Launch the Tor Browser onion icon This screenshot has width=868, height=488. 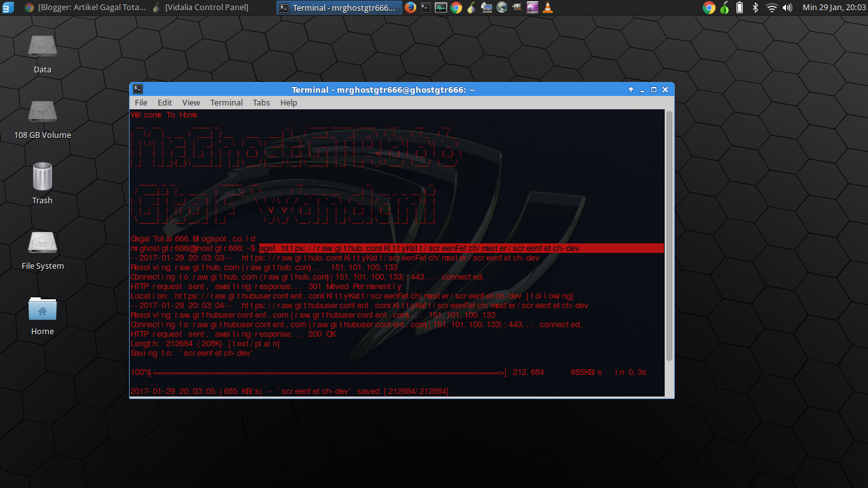470,8
